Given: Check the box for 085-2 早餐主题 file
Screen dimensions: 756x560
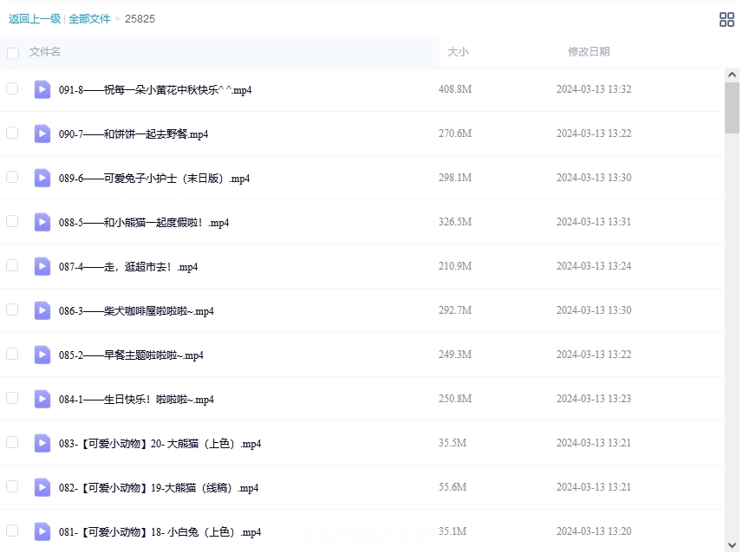Looking at the screenshot, I should pyautogui.click(x=12, y=354).
